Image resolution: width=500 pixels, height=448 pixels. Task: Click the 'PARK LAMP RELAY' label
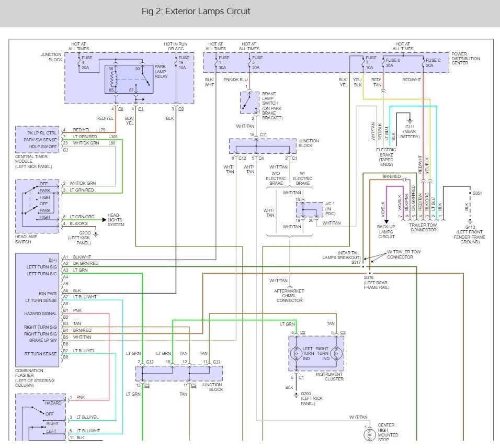(x=161, y=72)
